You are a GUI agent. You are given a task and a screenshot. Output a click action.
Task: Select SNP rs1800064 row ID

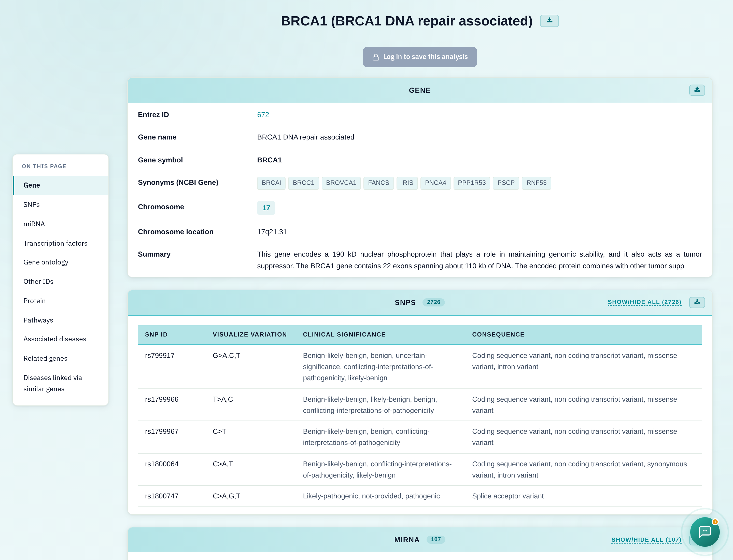(162, 464)
